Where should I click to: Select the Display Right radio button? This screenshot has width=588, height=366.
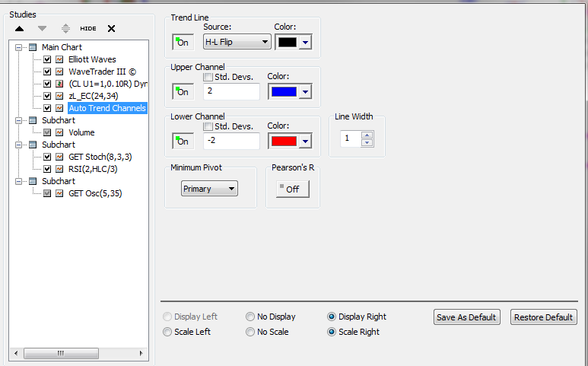point(332,317)
